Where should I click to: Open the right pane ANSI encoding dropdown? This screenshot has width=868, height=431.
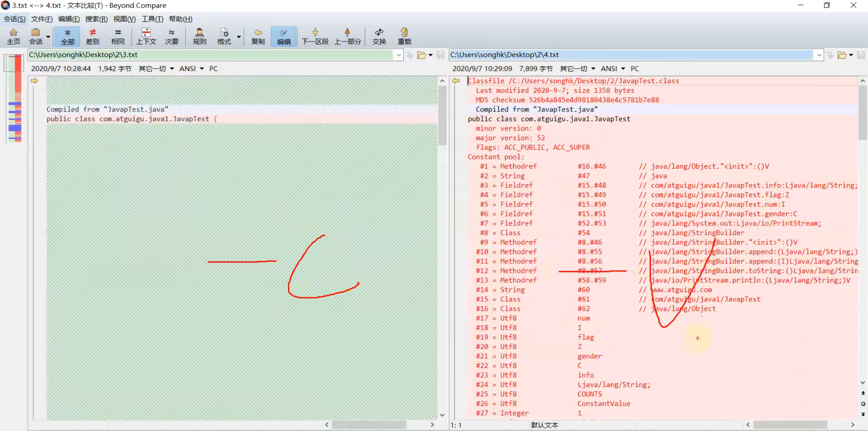click(x=613, y=69)
